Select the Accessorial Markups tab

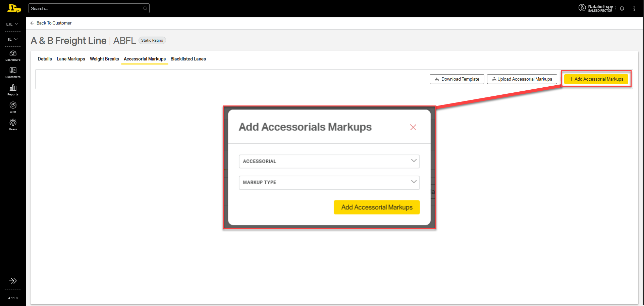pos(145,59)
